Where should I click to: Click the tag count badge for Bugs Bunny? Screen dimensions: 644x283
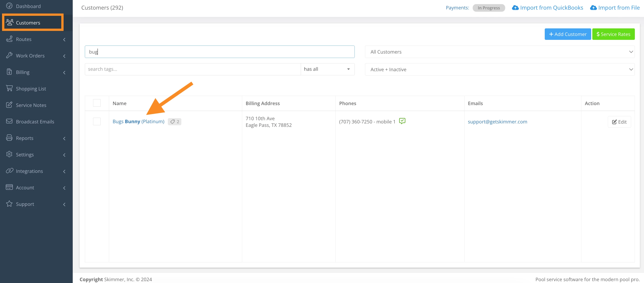coord(174,122)
